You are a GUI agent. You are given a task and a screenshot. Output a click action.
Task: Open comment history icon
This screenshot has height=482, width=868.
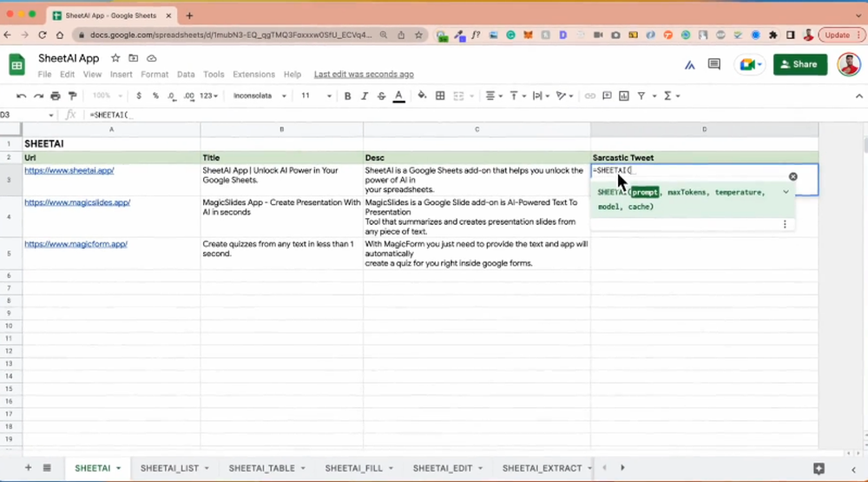pos(714,65)
